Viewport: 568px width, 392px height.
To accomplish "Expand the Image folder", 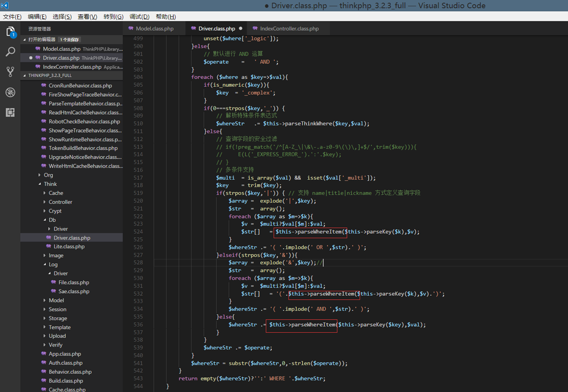I will point(44,255).
